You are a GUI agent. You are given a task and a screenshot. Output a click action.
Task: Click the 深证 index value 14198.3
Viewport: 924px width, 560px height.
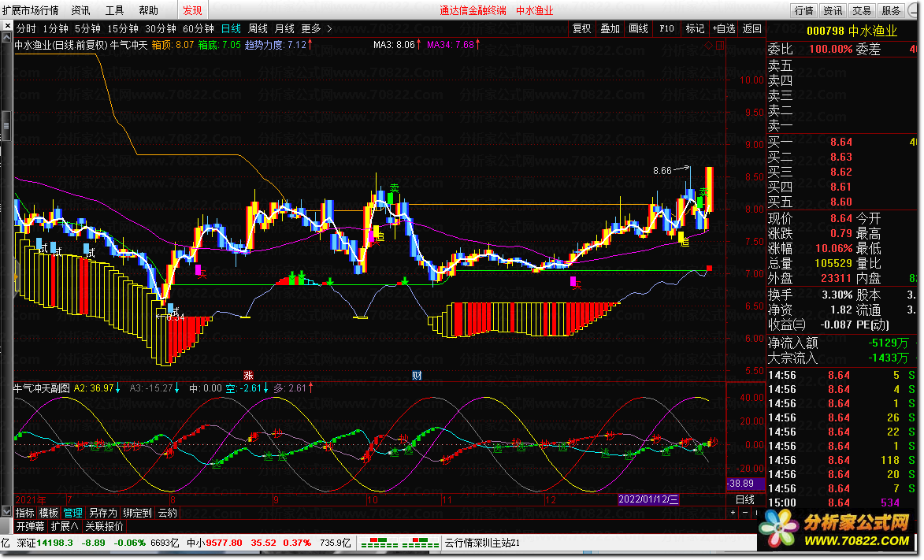click(x=55, y=543)
